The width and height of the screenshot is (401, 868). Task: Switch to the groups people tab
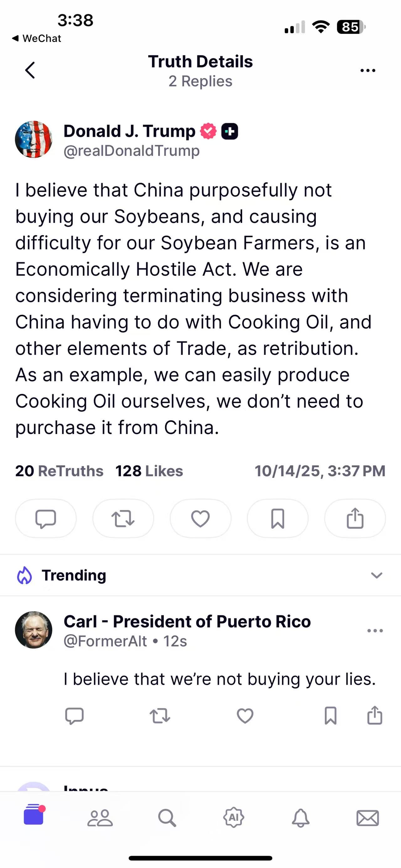tap(100, 818)
